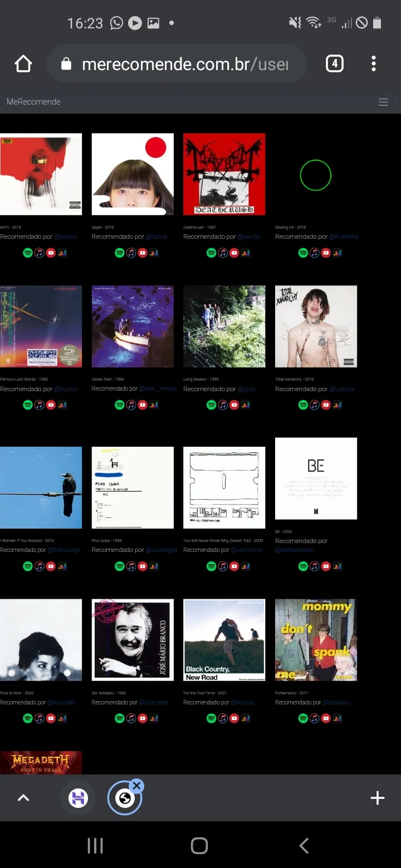Tap the merecomende.com.br address bar
Image resolution: width=401 pixels, height=868 pixels.
(x=177, y=64)
